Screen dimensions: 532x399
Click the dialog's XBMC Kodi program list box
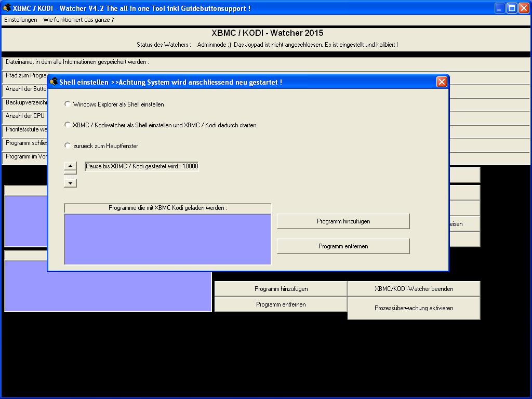[x=168, y=239]
